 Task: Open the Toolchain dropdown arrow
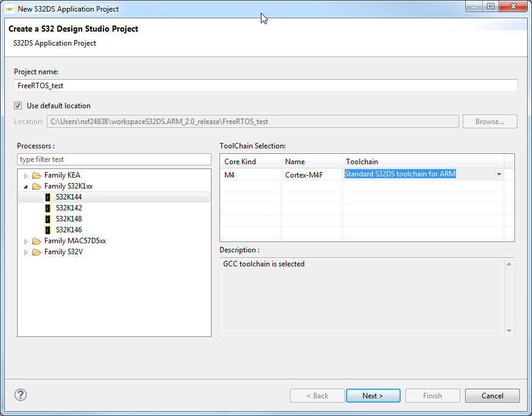click(499, 174)
